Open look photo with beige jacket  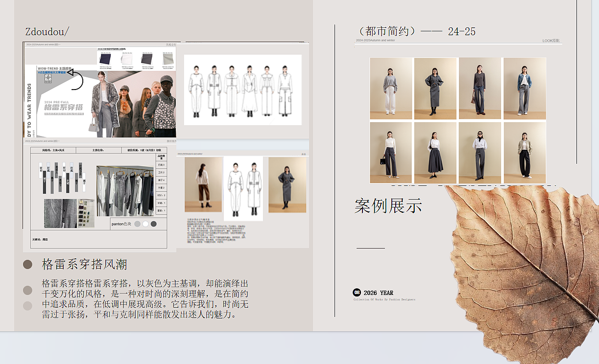tap(525, 153)
